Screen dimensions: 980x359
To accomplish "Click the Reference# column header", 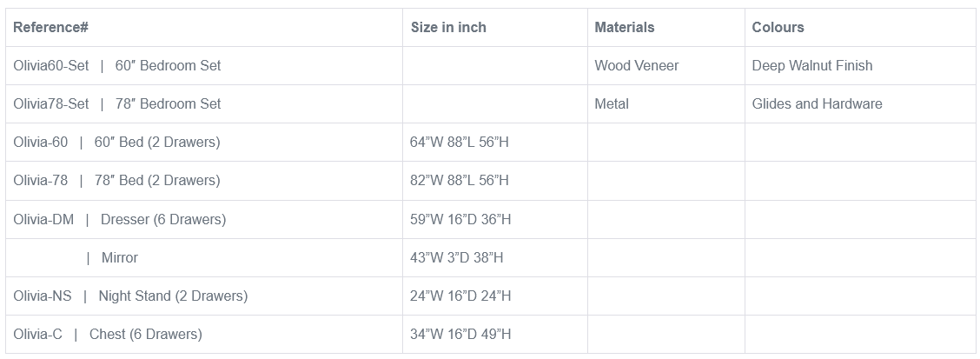I will click(50, 28).
